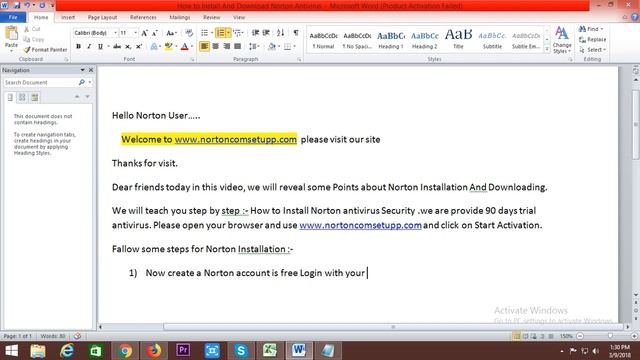The image size is (640, 360).
Task: Click the Save icon in Quick Access Toolbar
Action: pos(17,5)
